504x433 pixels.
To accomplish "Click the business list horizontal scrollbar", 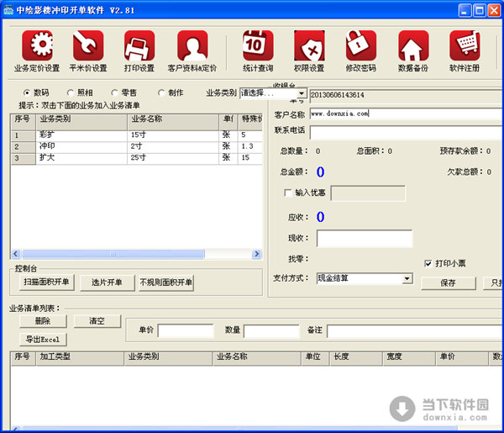I will pyautogui.click(x=109, y=253).
